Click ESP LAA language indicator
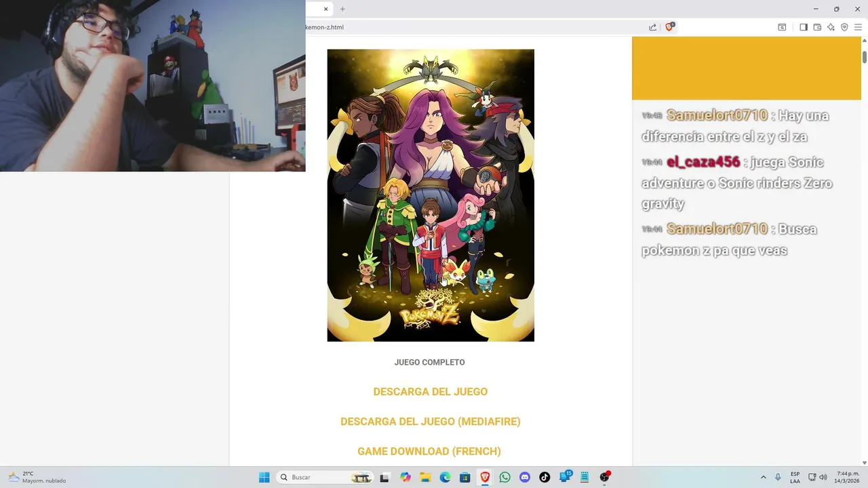Image resolution: width=868 pixels, height=488 pixels. (x=795, y=477)
